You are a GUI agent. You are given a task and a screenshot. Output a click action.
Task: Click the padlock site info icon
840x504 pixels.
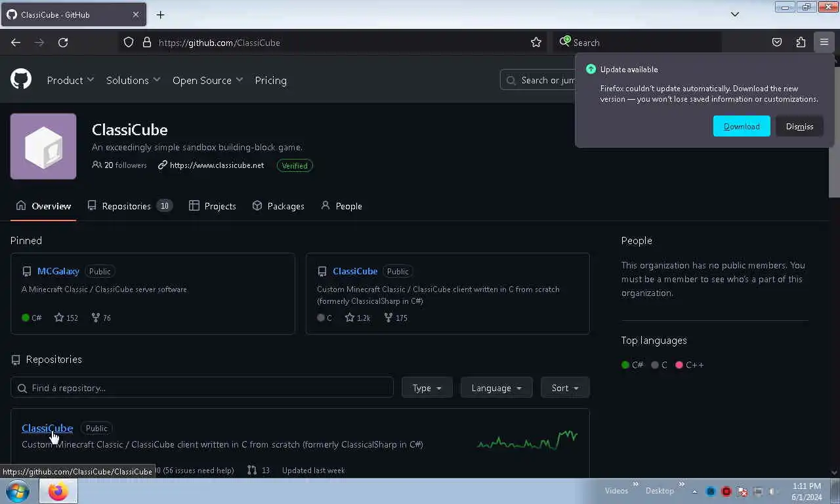click(x=147, y=42)
